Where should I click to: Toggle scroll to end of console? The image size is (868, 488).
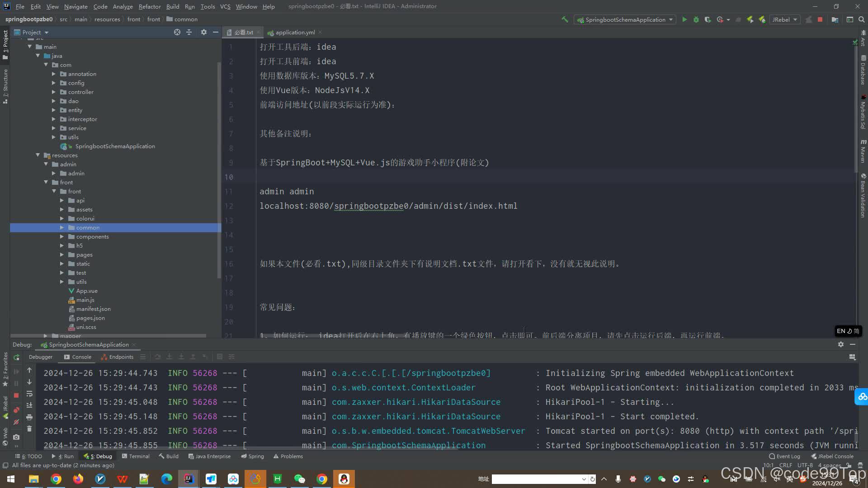(29, 405)
